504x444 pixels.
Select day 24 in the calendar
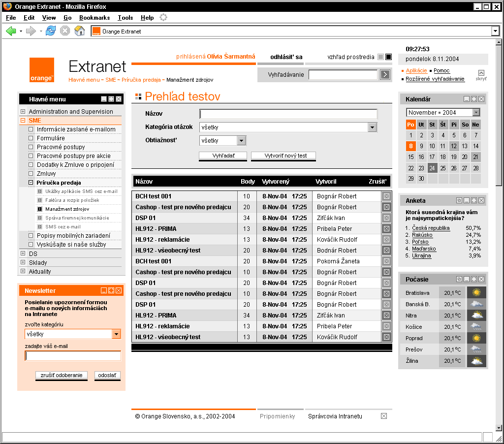click(432, 168)
